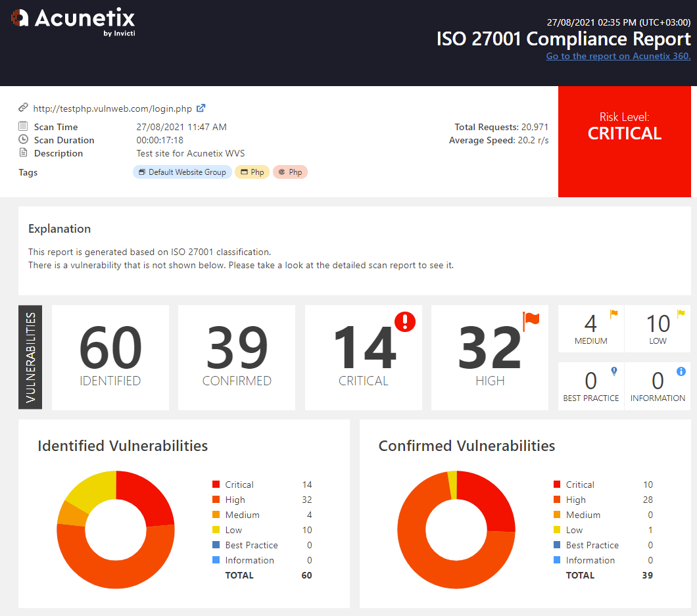
Task: Click Low yellow swatch in Confirmed legend
Action: click(557, 529)
